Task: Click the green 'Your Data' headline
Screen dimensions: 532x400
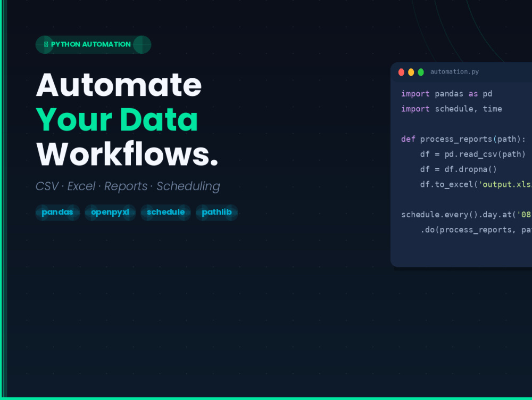Action: pos(117,119)
